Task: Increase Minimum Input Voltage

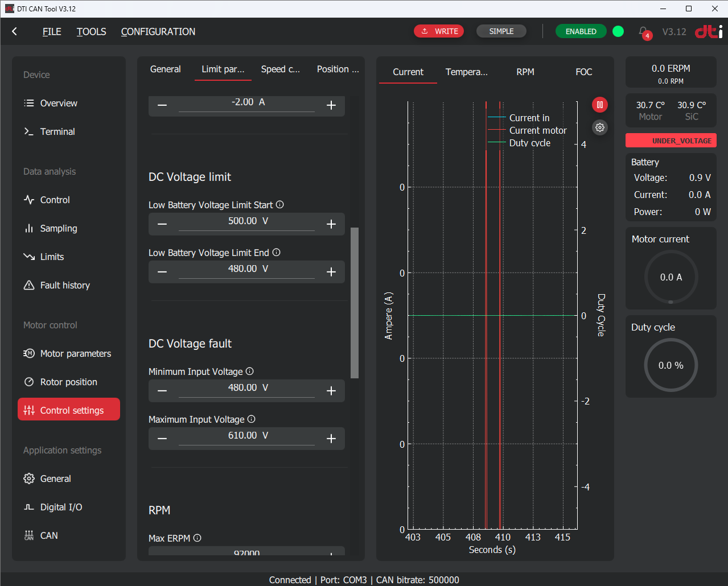Action: (x=331, y=391)
